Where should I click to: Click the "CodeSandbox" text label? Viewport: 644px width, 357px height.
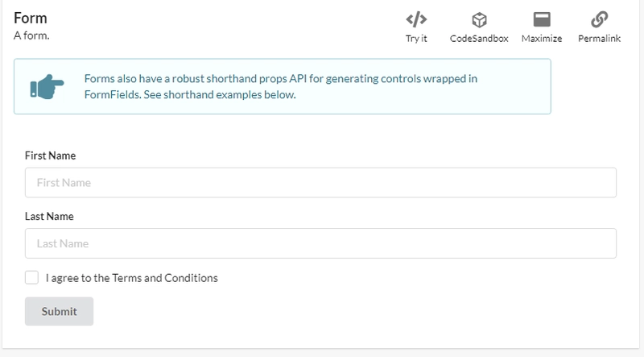pyautogui.click(x=479, y=39)
